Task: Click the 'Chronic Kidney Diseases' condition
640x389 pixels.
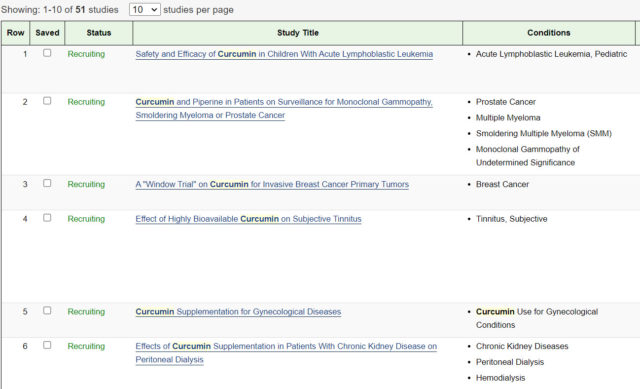Action: pyautogui.click(x=522, y=346)
